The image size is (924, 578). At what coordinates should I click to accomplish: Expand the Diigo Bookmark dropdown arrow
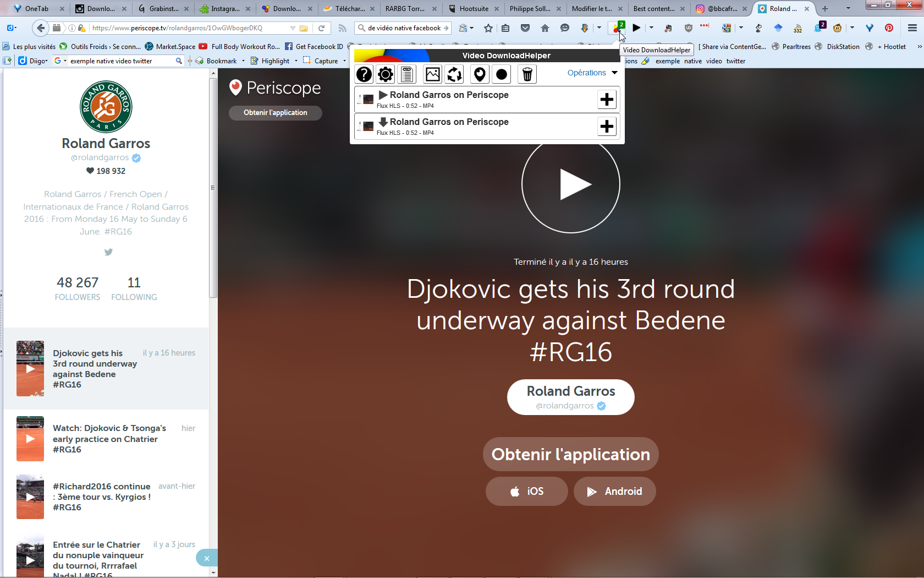coord(243,61)
